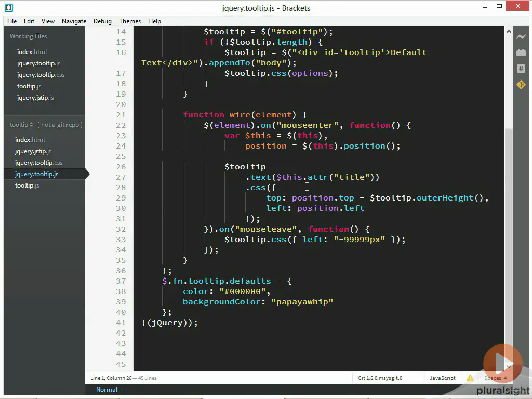
Task: Expand the tooltip project dropdown
Action: [21, 125]
